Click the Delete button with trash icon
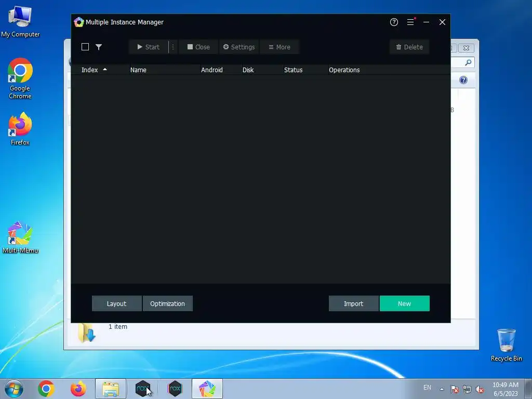532x399 pixels. click(x=409, y=47)
